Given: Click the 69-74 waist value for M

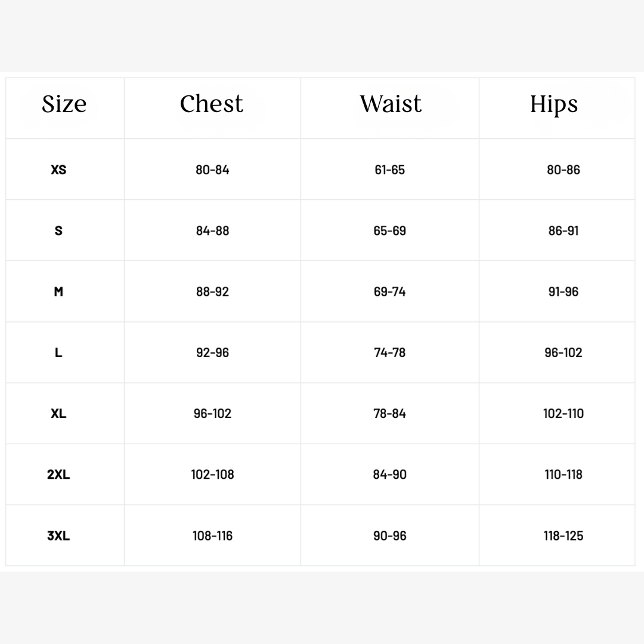Looking at the screenshot, I should click(390, 292).
